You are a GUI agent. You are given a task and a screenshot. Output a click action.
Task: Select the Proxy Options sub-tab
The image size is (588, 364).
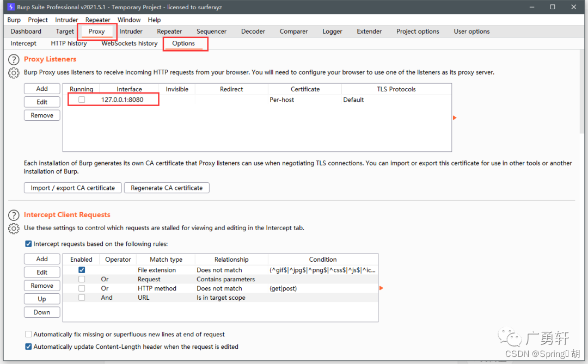tap(183, 44)
